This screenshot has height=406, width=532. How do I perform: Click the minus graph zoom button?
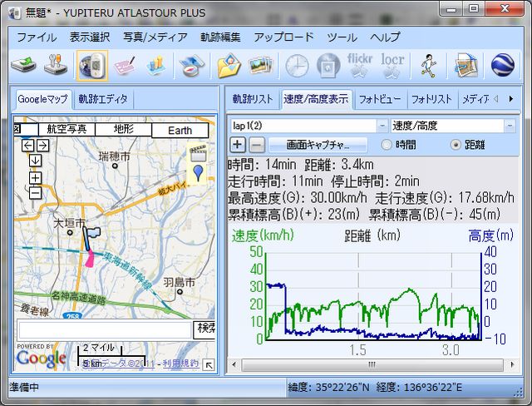[257, 146]
